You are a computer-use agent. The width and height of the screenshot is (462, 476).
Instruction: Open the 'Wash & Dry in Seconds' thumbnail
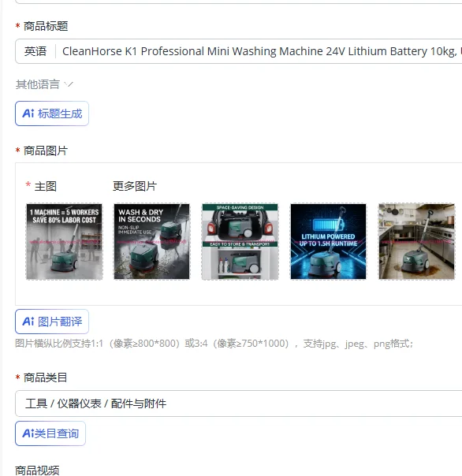coord(152,241)
